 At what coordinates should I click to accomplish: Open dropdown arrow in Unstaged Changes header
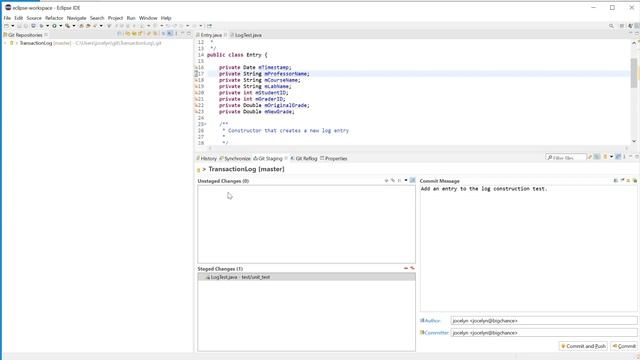(406, 180)
